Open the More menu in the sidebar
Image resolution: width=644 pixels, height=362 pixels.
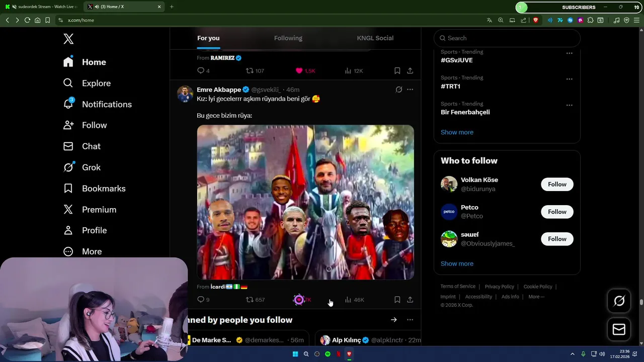pos(82,251)
